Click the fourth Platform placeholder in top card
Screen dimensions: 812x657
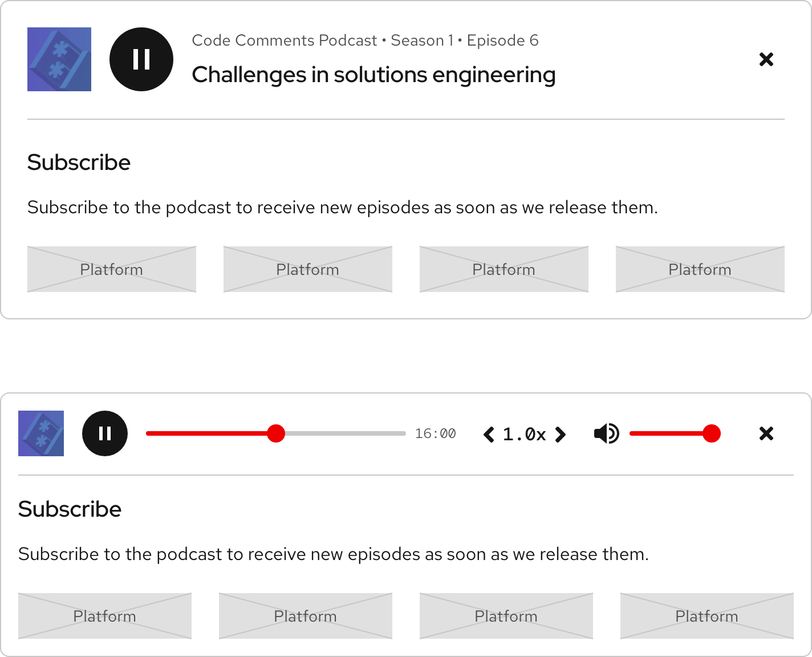700,269
